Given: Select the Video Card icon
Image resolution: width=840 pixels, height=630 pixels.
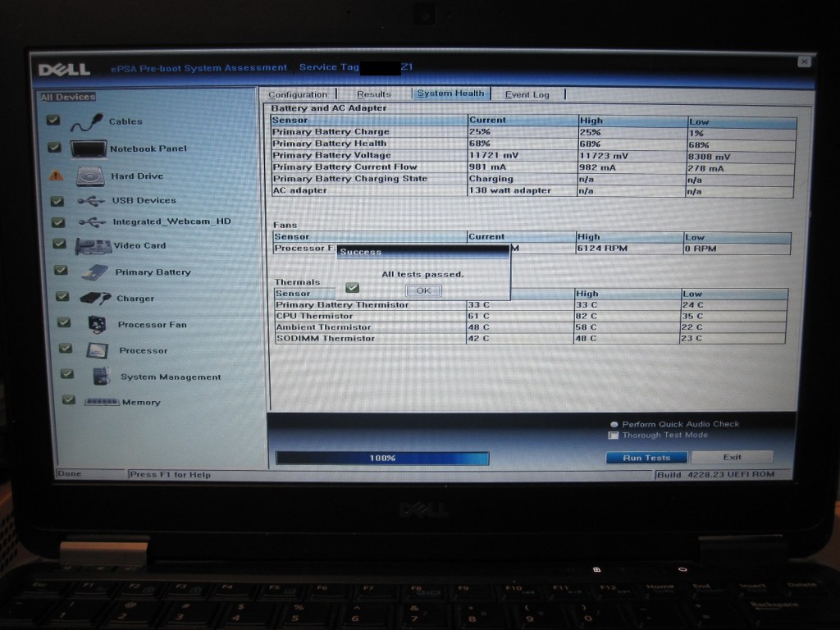Looking at the screenshot, I should click(93, 246).
